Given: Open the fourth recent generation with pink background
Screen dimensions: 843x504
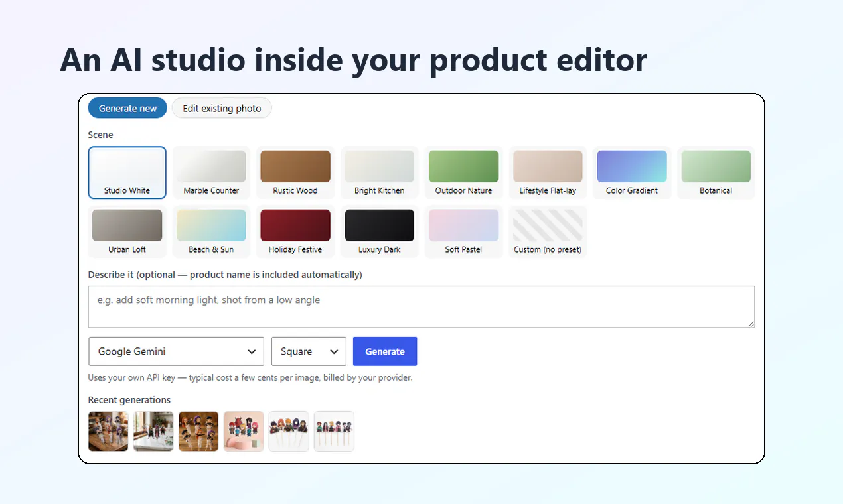Looking at the screenshot, I should click(244, 431).
